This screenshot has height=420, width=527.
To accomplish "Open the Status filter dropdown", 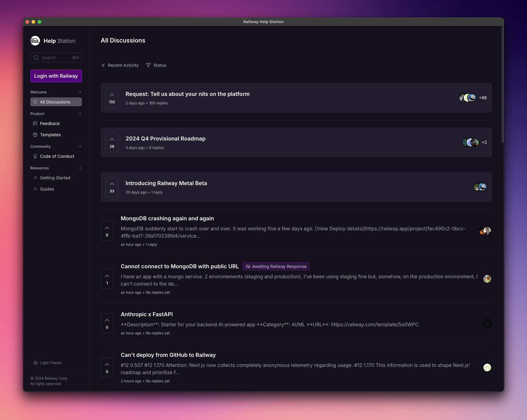I will tap(156, 65).
